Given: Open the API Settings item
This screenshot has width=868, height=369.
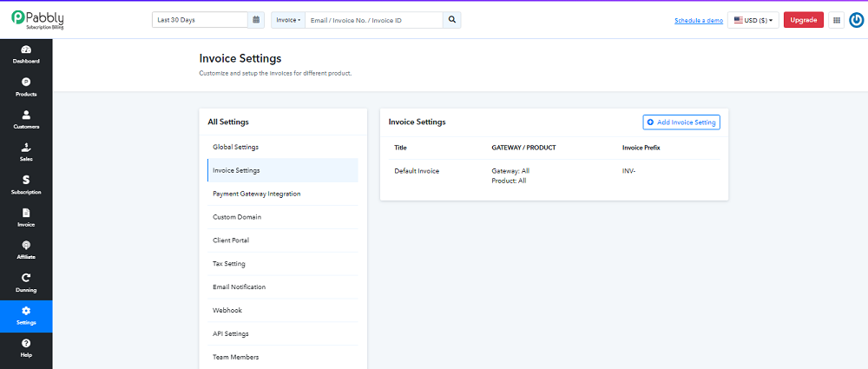Looking at the screenshot, I should tap(283, 333).
